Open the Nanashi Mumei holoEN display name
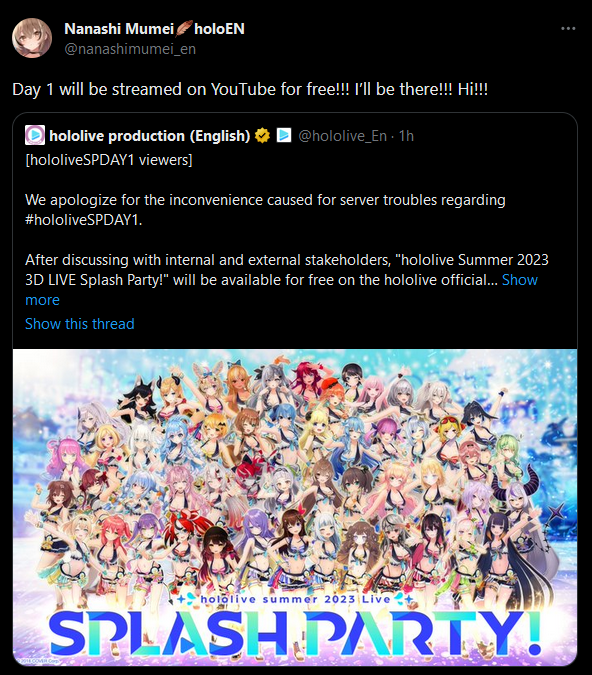This screenshot has width=592, height=675. [154, 29]
